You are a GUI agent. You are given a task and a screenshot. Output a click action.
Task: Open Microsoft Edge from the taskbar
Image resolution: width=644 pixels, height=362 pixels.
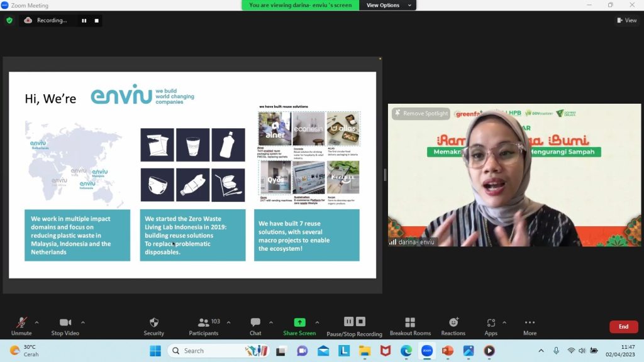[x=406, y=351]
